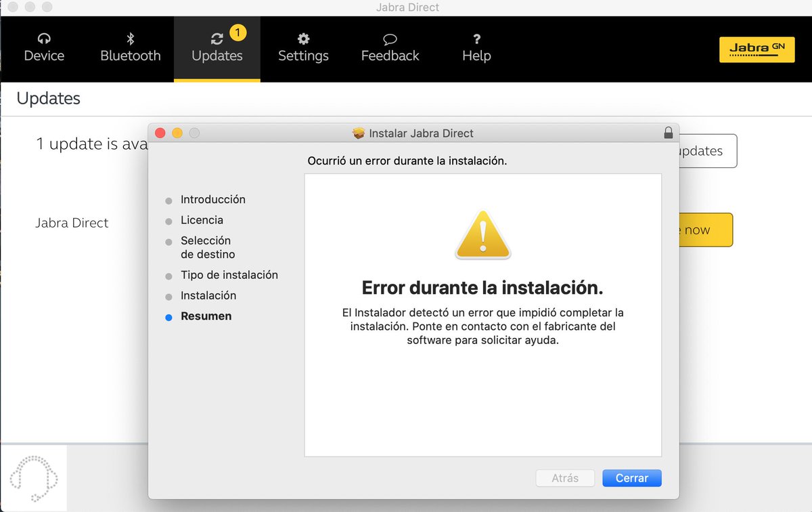Click the 'Error durante la instalación.' heading
The height and width of the screenshot is (512, 812).
482,288
